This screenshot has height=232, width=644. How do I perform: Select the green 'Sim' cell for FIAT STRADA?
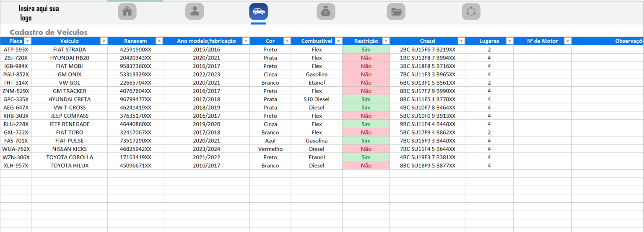click(x=366, y=49)
